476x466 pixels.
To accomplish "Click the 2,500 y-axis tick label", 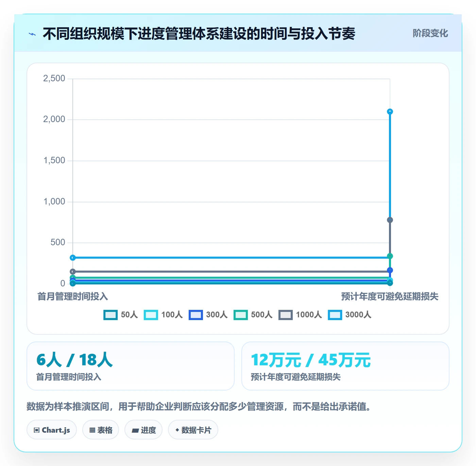I will tap(54, 79).
